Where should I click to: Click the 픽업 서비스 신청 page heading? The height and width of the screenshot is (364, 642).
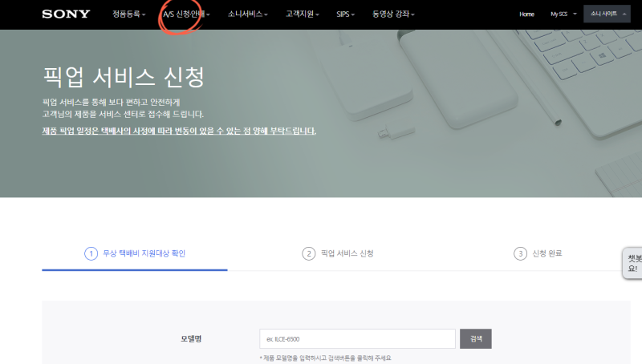click(x=124, y=77)
